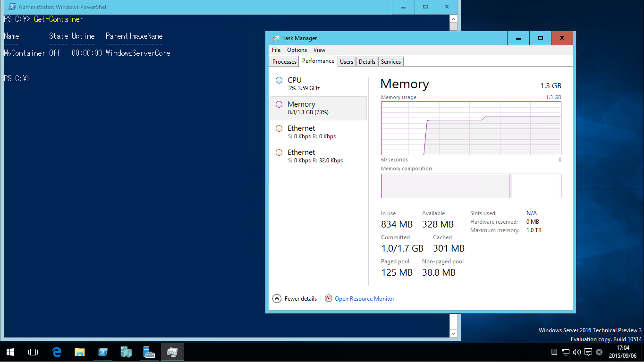This screenshot has width=644, height=362.
Task: Launch Microsoft Edge from the taskbar
Action: coord(57,352)
